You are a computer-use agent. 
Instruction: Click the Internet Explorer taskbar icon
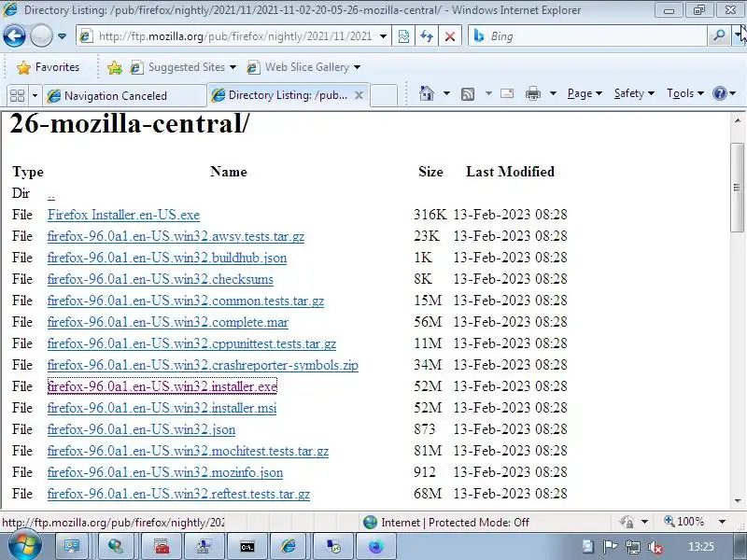pos(289,547)
